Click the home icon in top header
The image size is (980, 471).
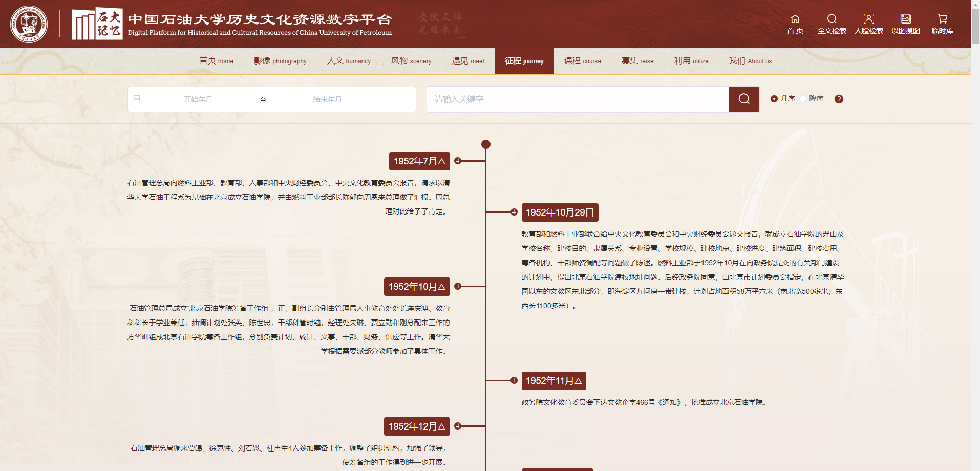(x=795, y=19)
